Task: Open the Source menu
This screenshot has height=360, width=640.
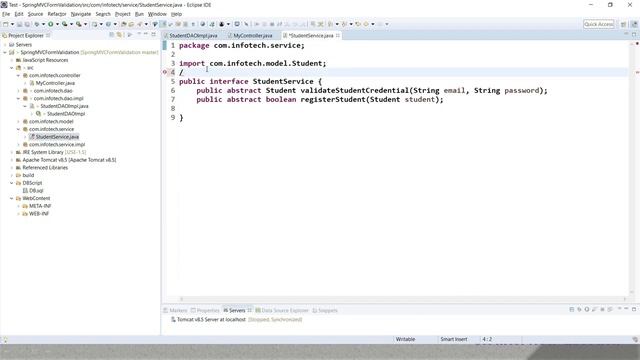Action: coord(35,14)
